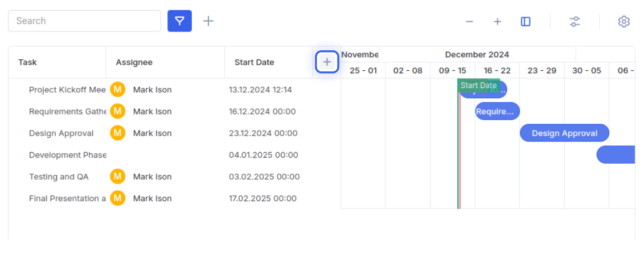Zoom in with the toolbar plus icon
644x255 pixels.
498,22
